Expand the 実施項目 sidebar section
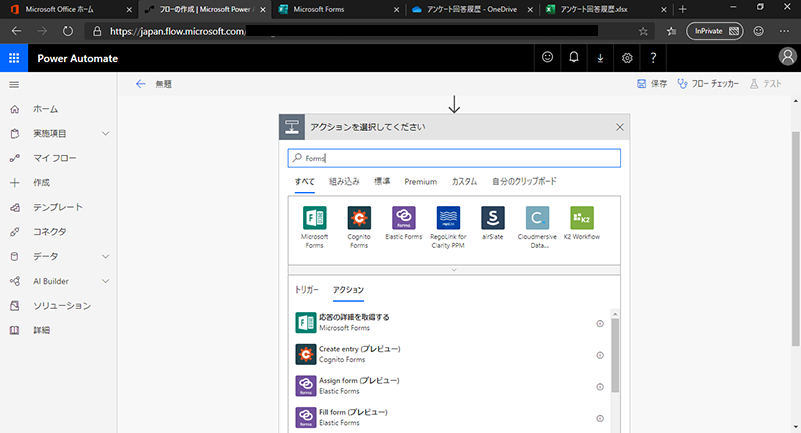 click(105, 134)
